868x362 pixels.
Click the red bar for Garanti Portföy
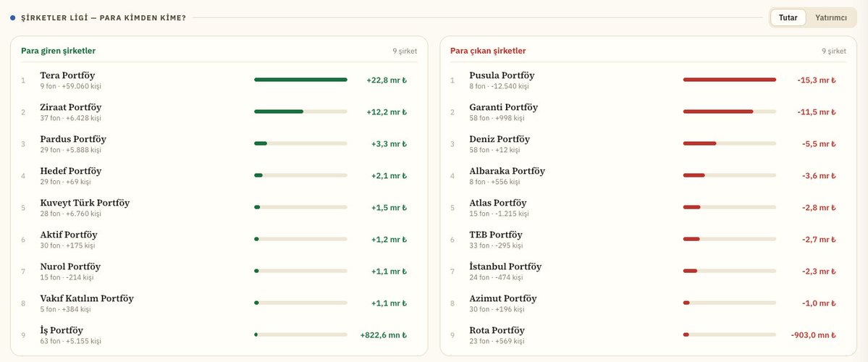point(718,111)
